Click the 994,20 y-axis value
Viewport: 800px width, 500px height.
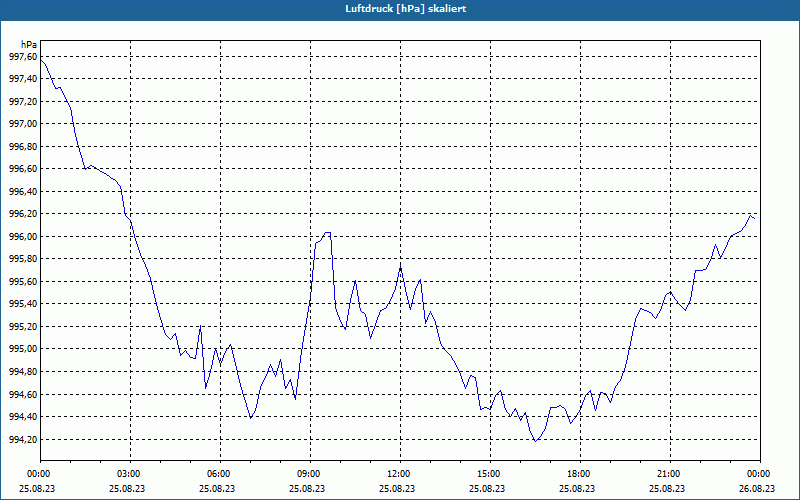pos(23,439)
